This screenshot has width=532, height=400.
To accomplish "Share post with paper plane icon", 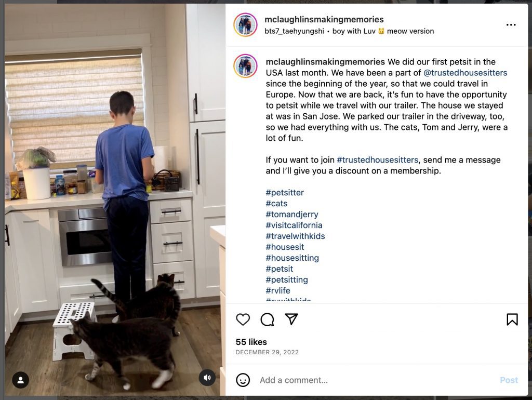I will point(291,319).
